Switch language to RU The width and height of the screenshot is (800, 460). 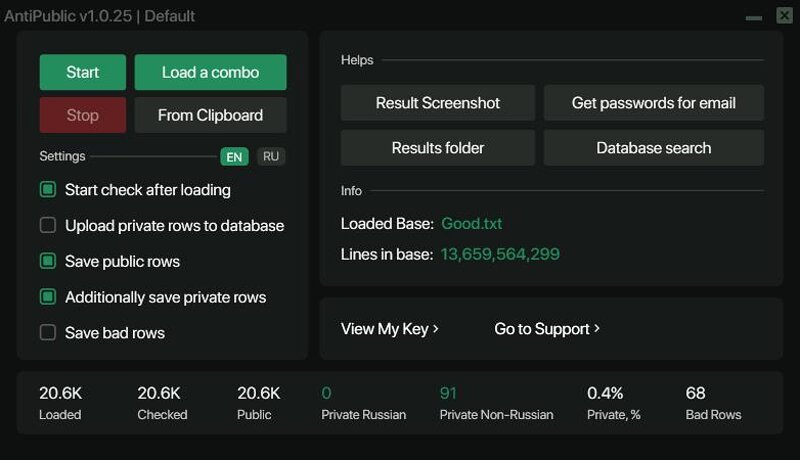click(x=271, y=157)
